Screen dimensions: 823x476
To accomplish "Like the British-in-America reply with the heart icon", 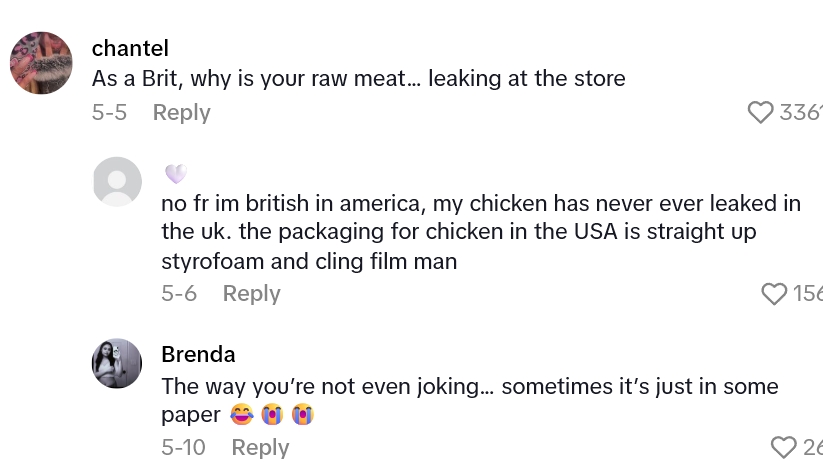I will coord(774,293).
